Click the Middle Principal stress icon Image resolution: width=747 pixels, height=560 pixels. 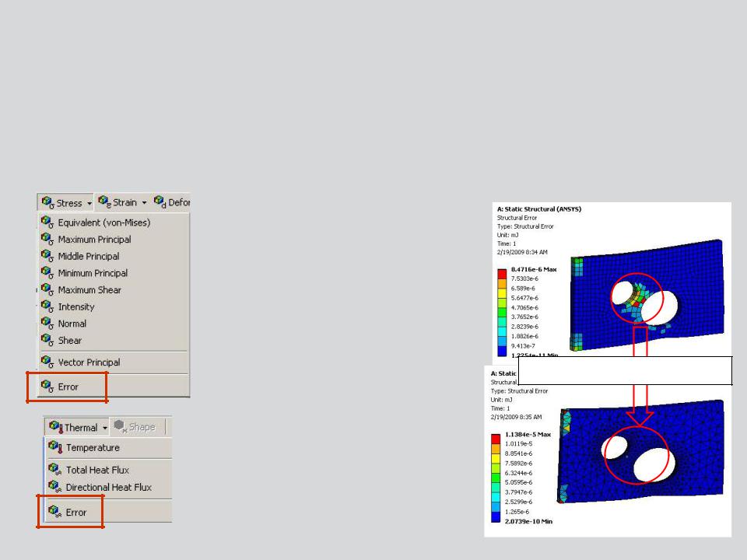click(x=47, y=256)
